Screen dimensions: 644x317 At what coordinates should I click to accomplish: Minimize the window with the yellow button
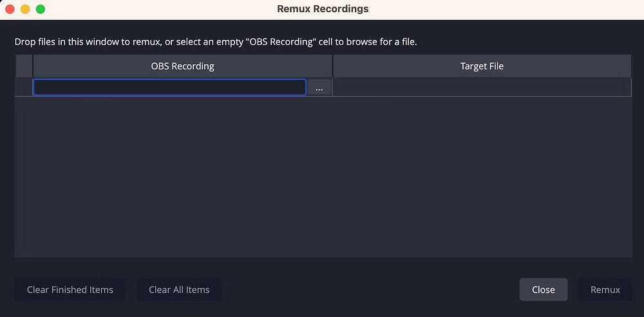pos(25,10)
